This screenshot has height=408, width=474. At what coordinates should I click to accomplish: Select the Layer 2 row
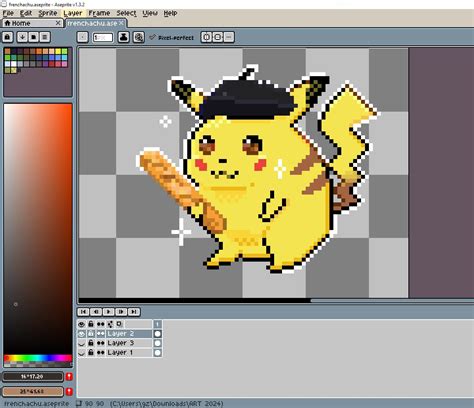pos(129,334)
